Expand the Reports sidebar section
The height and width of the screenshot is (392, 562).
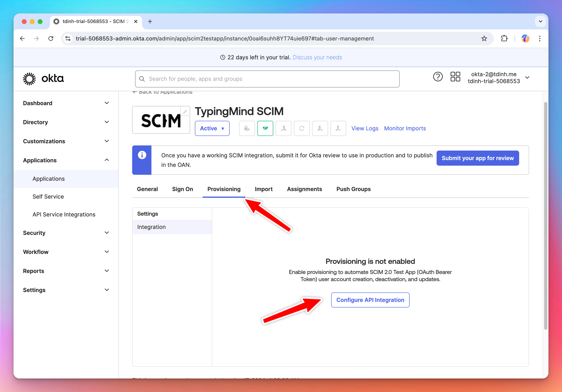(66, 271)
